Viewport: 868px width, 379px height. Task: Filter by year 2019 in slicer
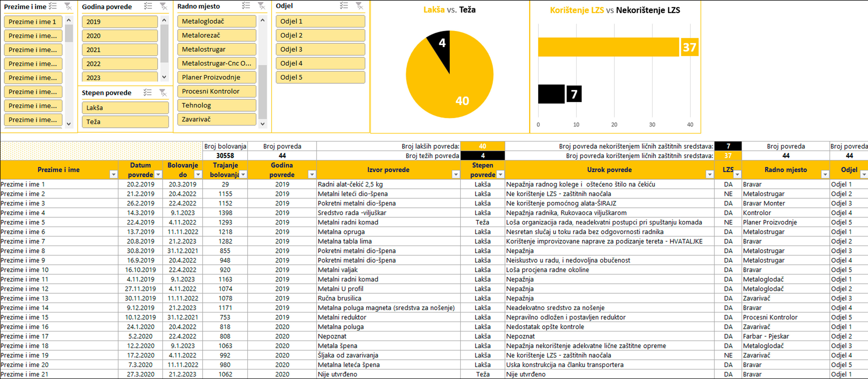pos(120,21)
